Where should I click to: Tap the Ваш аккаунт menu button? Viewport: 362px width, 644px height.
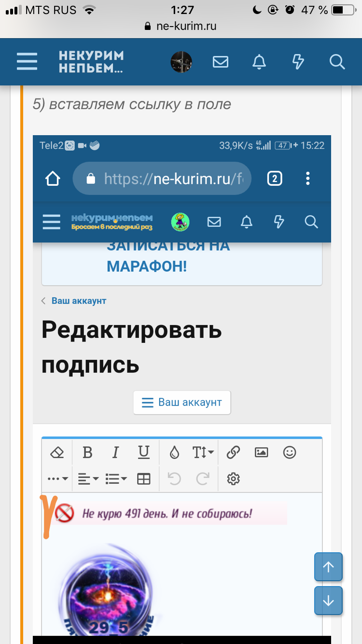coord(182,402)
